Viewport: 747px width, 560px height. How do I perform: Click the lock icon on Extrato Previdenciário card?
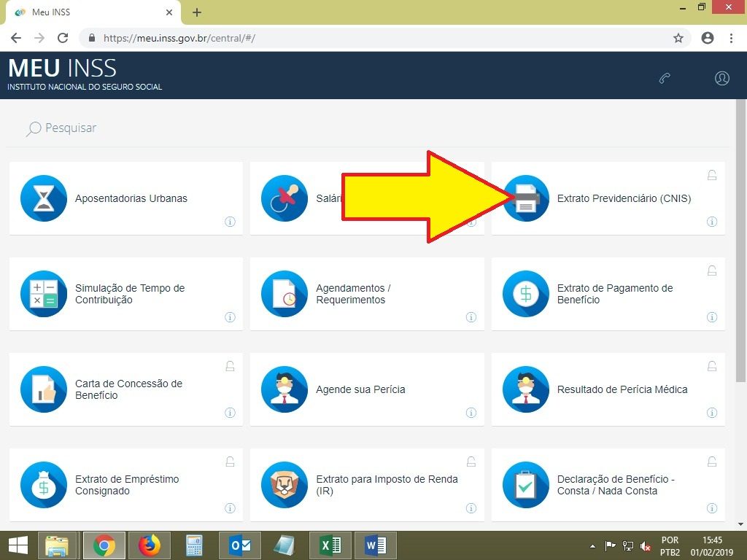point(712,175)
